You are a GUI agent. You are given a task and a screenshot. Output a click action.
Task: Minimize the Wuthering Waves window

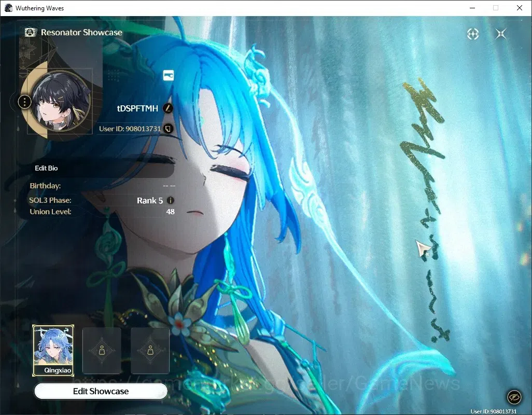pyautogui.click(x=472, y=8)
